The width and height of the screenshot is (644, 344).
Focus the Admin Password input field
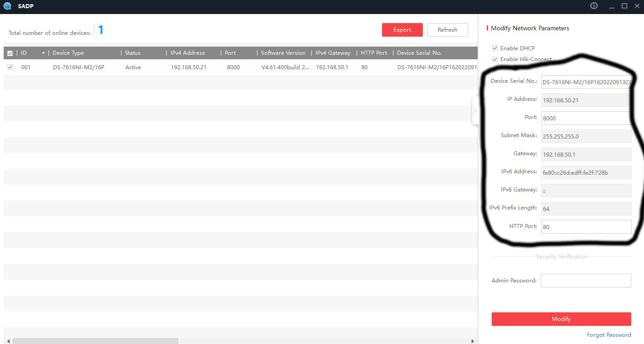[586, 281]
